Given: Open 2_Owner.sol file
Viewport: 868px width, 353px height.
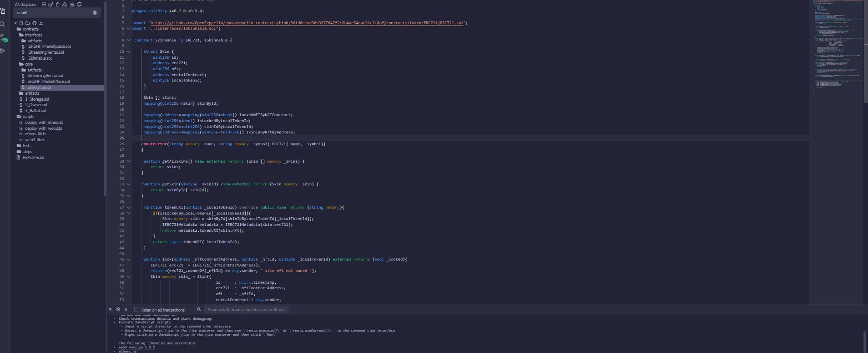Looking at the screenshot, I should tap(36, 105).
